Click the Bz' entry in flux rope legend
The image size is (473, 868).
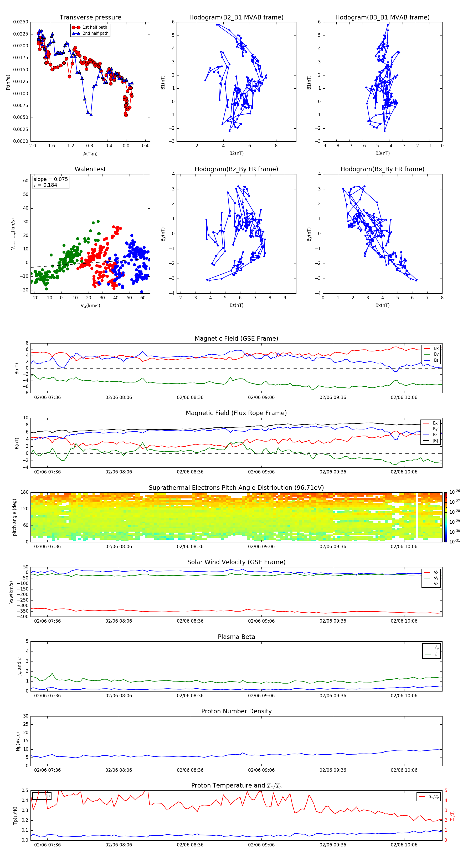point(431,435)
